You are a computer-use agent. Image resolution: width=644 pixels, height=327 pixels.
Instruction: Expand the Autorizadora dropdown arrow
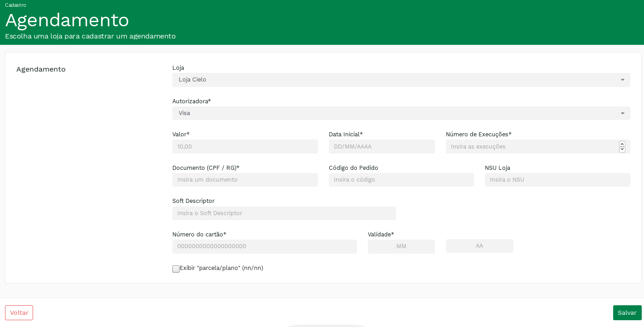(622, 114)
